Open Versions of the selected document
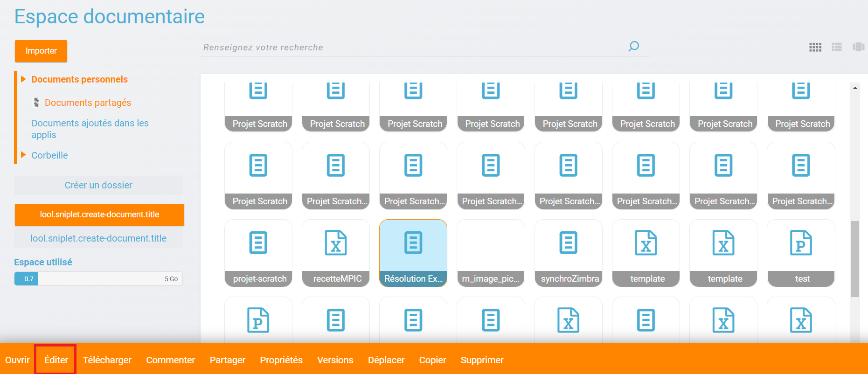868x374 pixels. point(335,360)
